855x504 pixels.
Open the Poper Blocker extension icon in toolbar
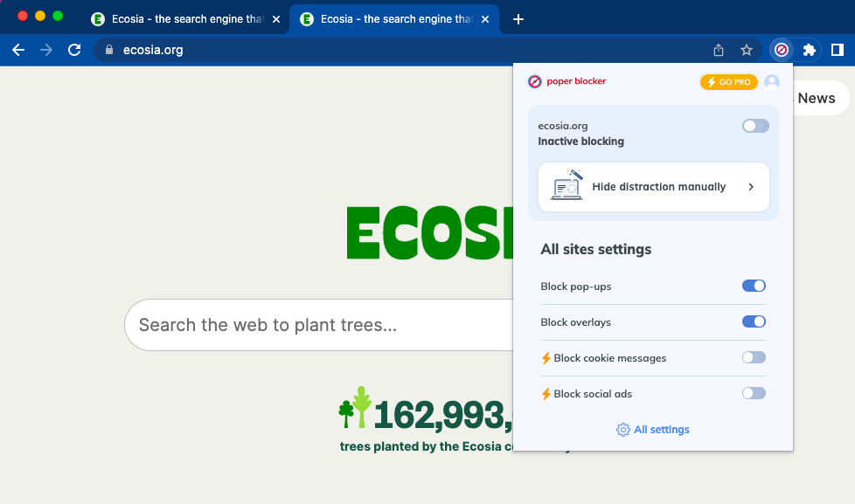pos(782,50)
